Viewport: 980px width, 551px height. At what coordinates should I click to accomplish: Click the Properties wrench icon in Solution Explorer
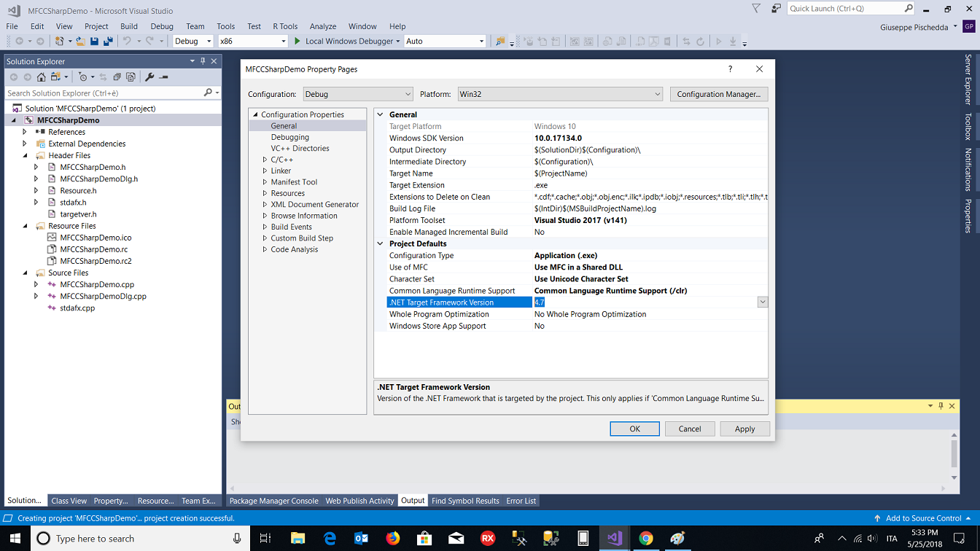[149, 77]
